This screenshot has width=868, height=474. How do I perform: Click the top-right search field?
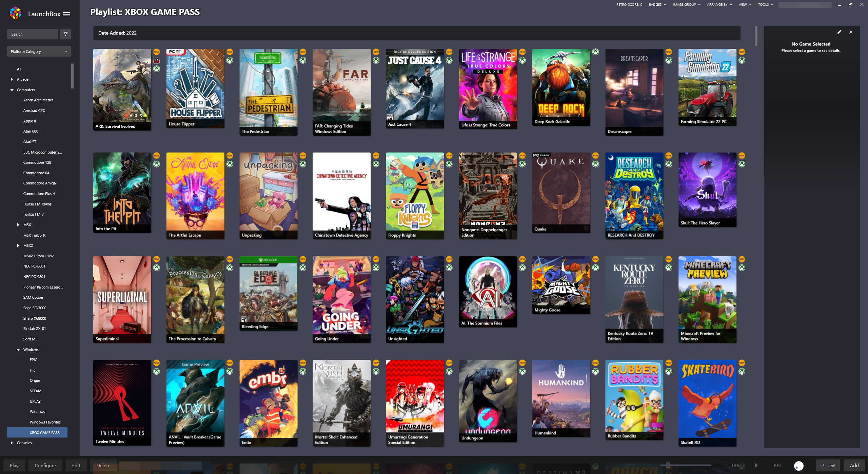(805, 5)
